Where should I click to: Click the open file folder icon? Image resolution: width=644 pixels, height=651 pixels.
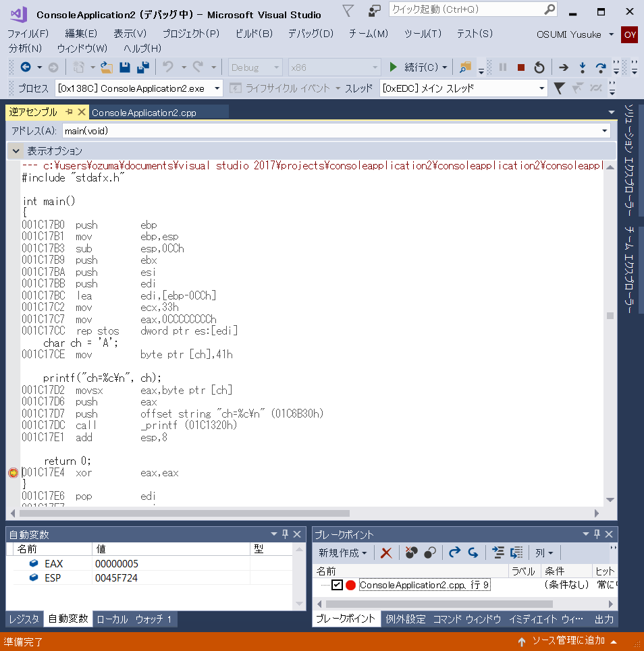click(x=107, y=67)
